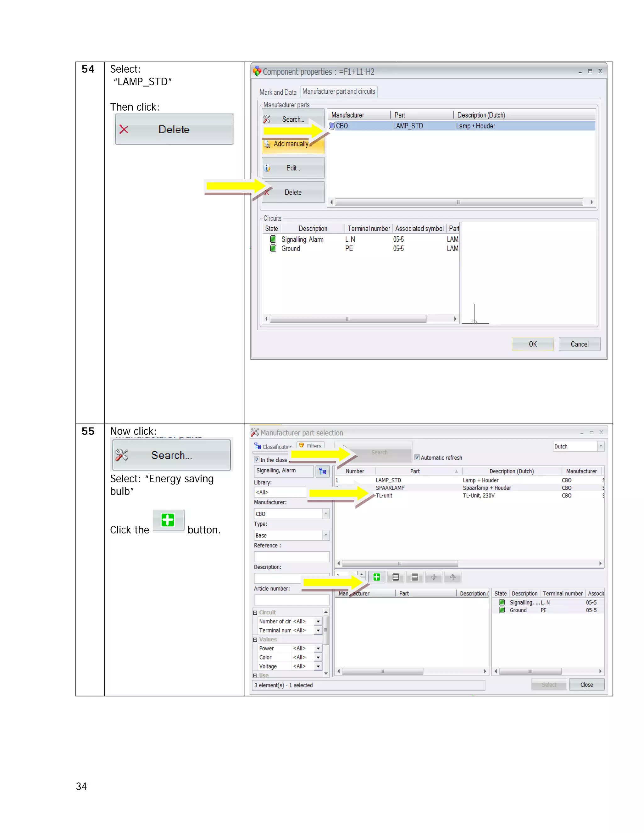Switch to Manufacturer part and circuits tab

(x=338, y=91)
